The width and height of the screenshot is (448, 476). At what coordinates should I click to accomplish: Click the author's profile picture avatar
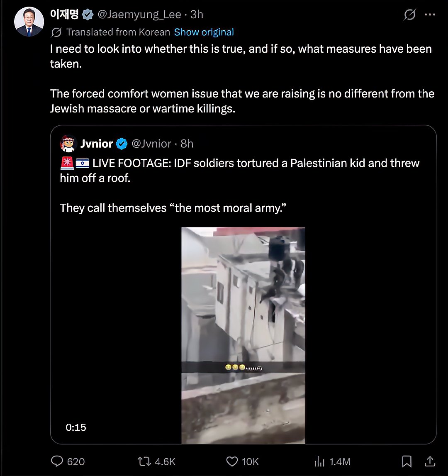[29, 22]
